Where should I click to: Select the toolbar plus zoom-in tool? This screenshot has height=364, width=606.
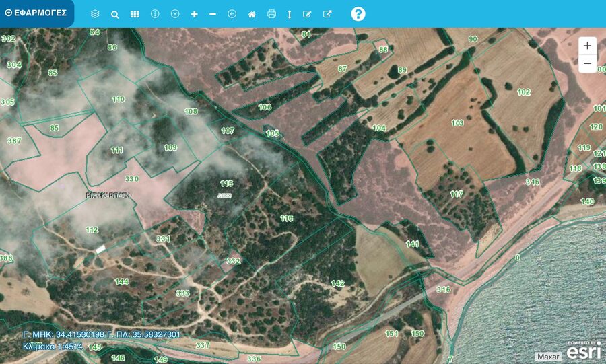click(x=195, y=14)
